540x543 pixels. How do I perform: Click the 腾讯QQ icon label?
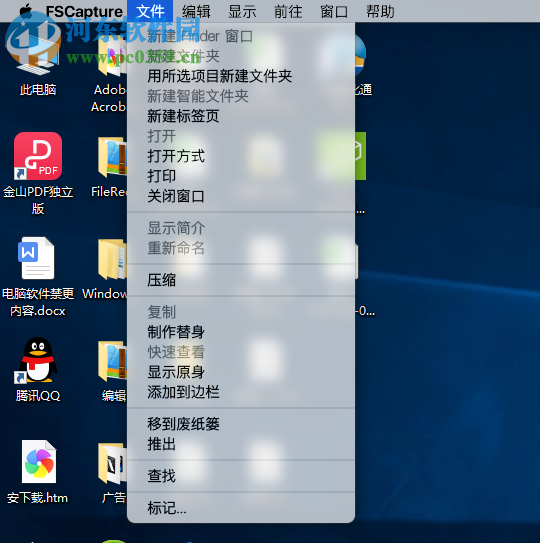[38, 396]
